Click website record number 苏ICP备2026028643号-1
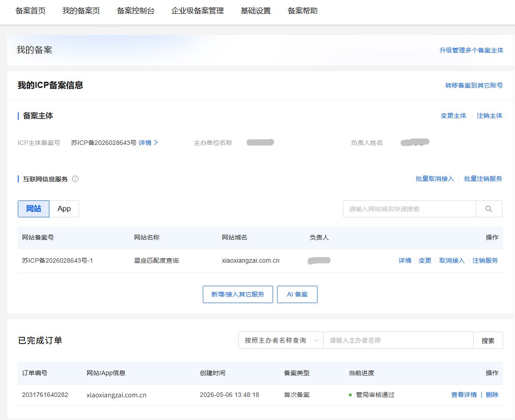515x420 pixels. [57, 260]
